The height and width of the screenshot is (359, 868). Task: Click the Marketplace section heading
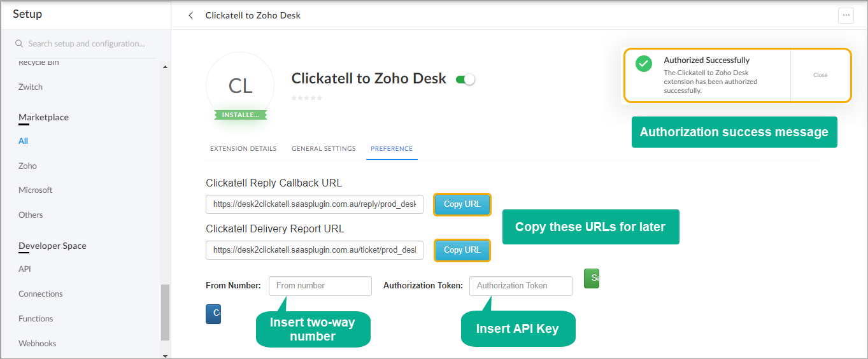(x=43, y=118)
